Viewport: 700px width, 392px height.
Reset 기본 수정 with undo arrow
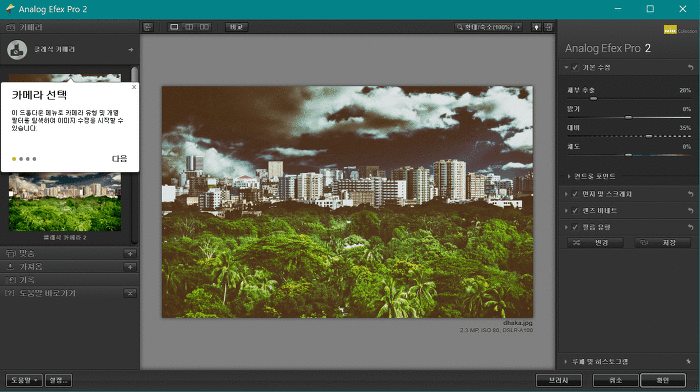pyautogui.click(x=691, y=67)
